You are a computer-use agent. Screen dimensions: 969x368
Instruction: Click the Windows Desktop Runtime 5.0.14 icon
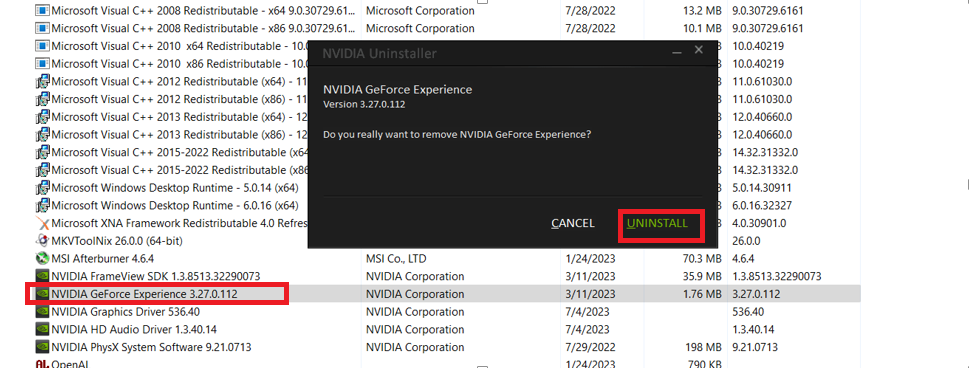pos(43,187)
